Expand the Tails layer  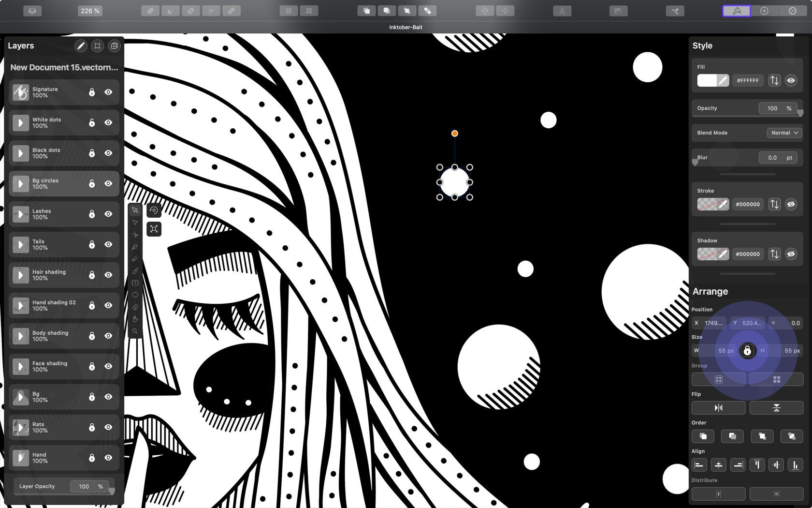tap(20, 244)
